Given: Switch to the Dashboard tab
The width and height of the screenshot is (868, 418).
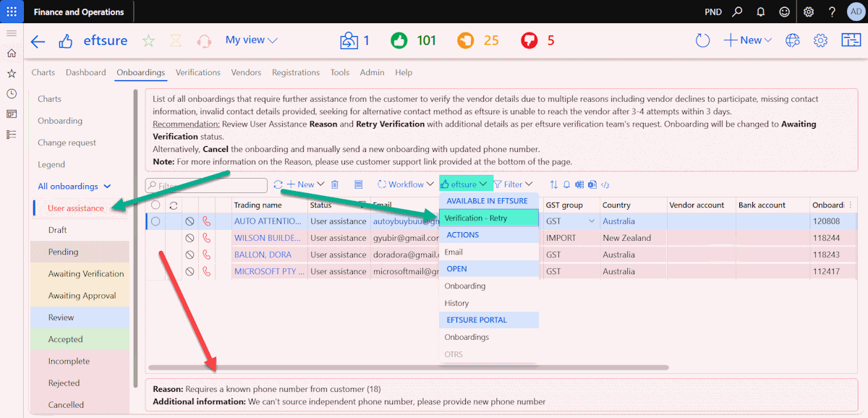Looking at the screenshot, I should click(x=86, y=72).
